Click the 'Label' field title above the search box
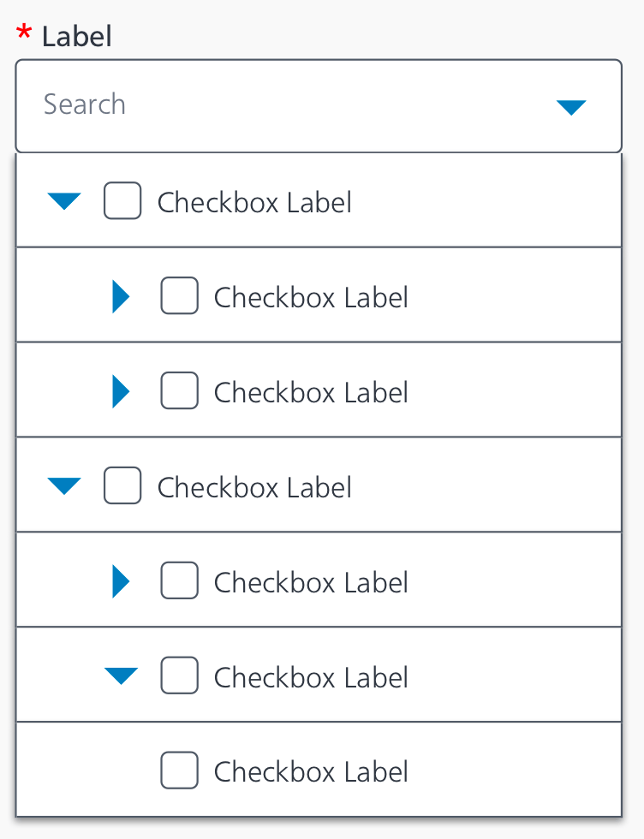644x839 pixels. coord(76,37)
